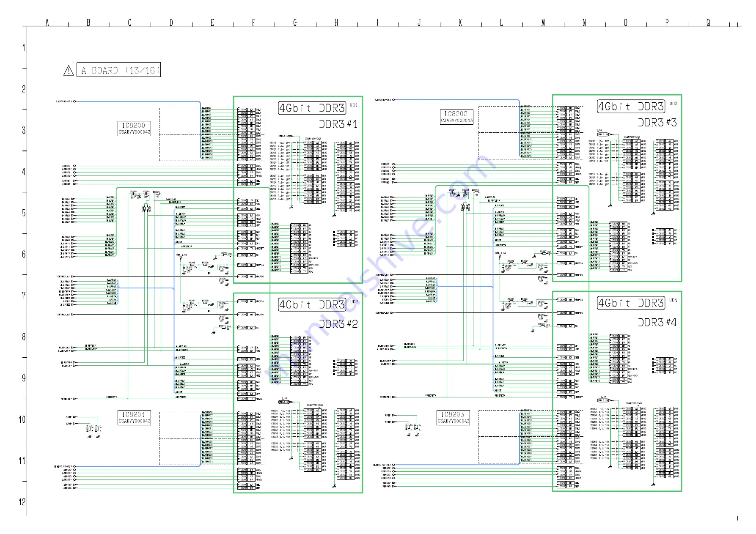
Task: Click row marker number 2
Action: click(24, 89)
